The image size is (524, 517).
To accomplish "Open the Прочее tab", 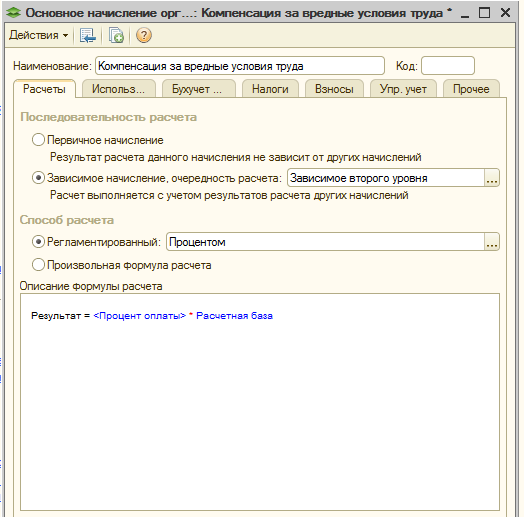I will click(471, 89).
